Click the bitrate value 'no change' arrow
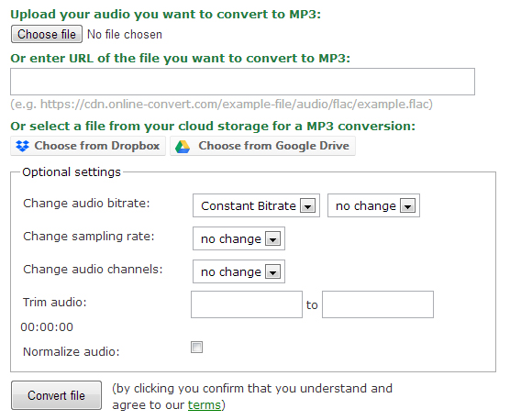This screenshot has height=420, width=510. 407,205
